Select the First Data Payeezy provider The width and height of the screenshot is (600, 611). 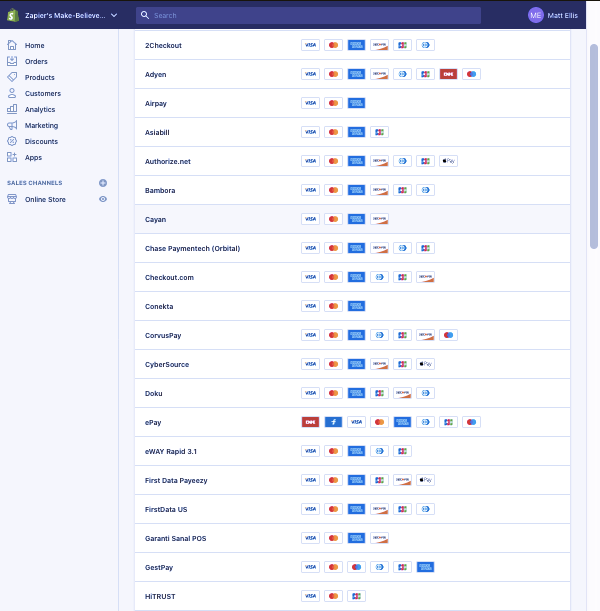(352, 480)
